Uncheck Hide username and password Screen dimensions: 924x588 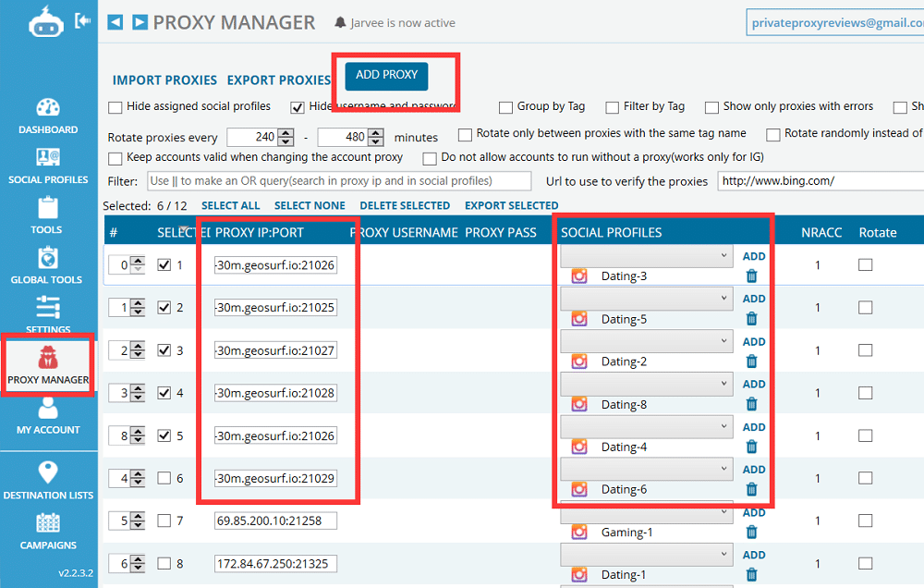tap(296, 107)
